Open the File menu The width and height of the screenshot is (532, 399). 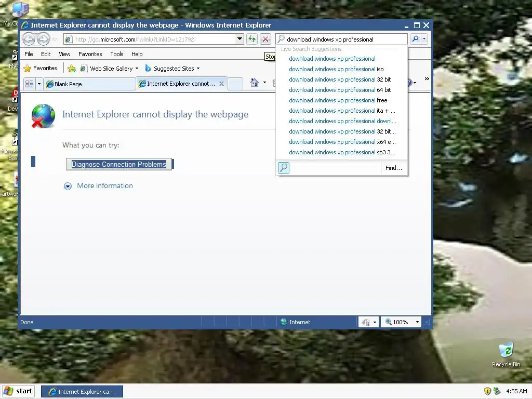(29, 54)
